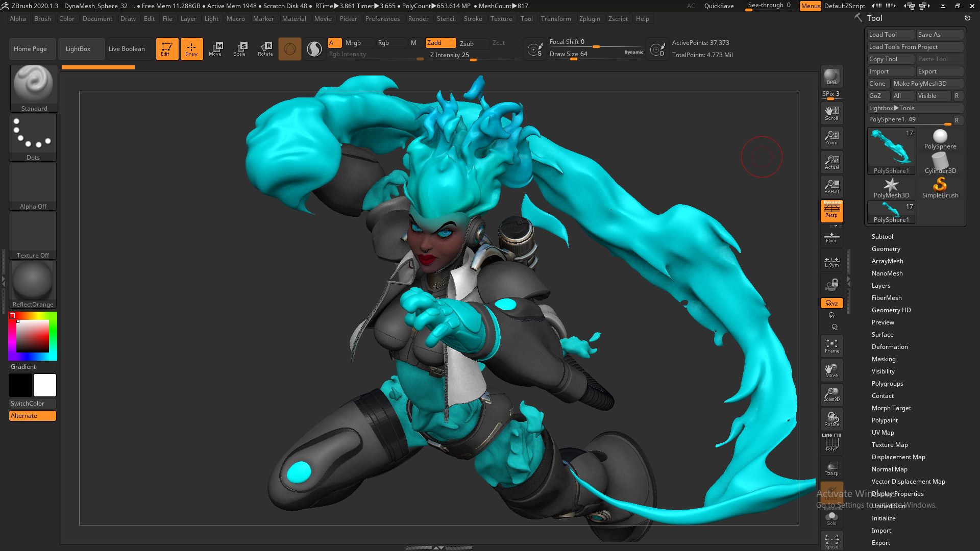
Task: Click the right shelf Move view icon
Action: (831, 370)
